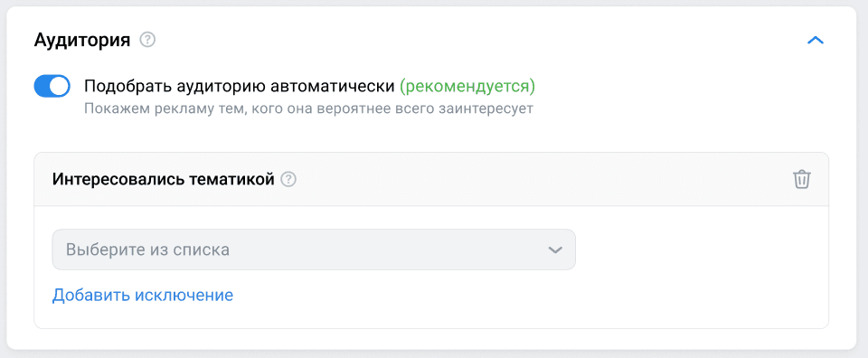The height and width of the screenshot is (358, 868).
Task: Hide audience settings using the top-right chevron
Action: coord(816,40)
